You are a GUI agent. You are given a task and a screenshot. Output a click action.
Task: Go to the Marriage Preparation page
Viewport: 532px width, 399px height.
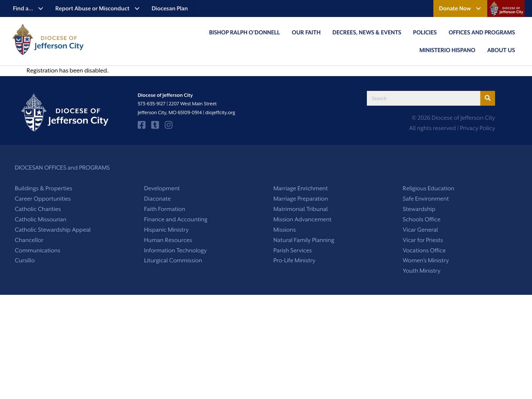click(300, 199)
